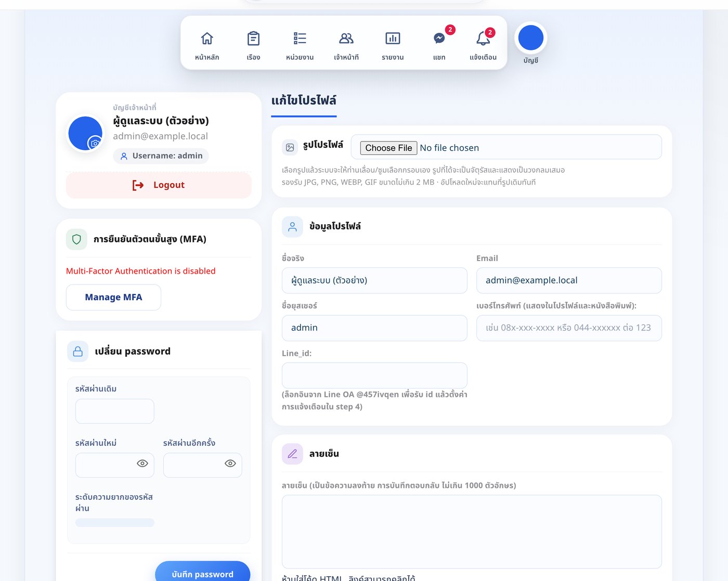The width and height of the screenshot is (728, 581).
Task: Focus the รหัสผ่านเดิม field
Action: click(x=115, y=411)
